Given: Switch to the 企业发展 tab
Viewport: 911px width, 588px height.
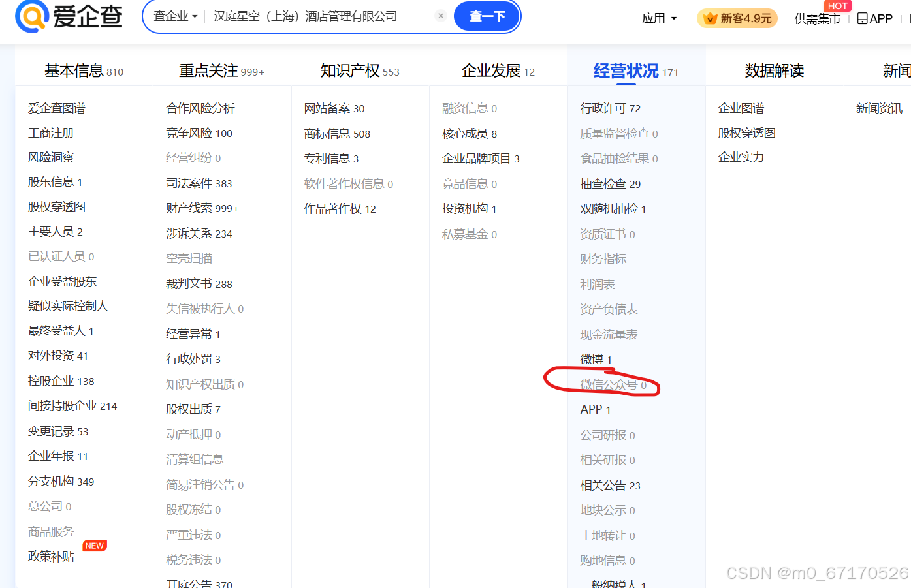Looking at the screenshot, I should tap(498, 70).
